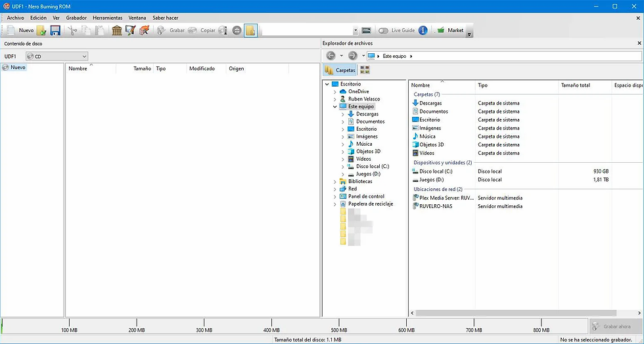Expand Disco local (C:) in tree
Image resolution: width=644 pixels, height=344 pixels.
pyautogui.click(x=343, y=167)
